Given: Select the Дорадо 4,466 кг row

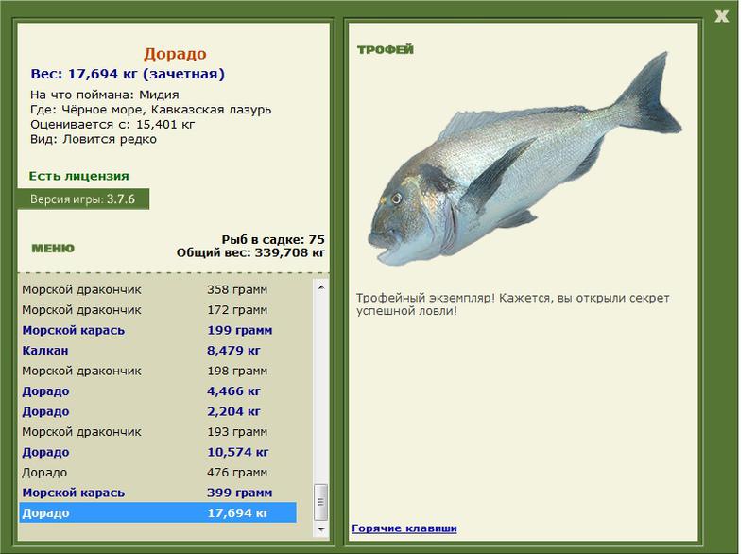Looking at the screenshot, I should point(158,391).
